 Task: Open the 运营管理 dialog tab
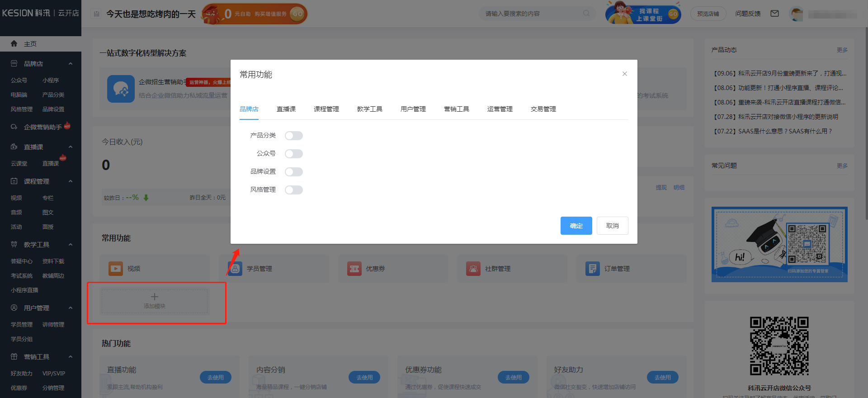tap(500, 109)
